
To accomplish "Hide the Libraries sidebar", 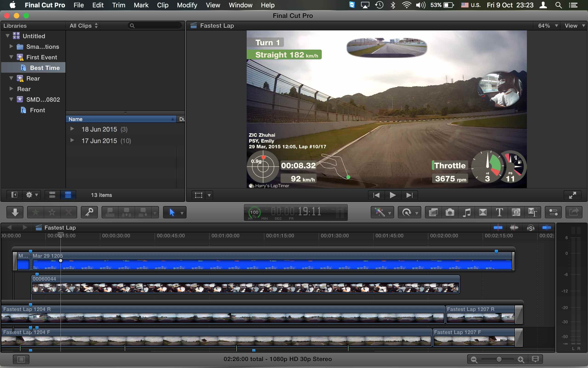I will tap(14, 195).
